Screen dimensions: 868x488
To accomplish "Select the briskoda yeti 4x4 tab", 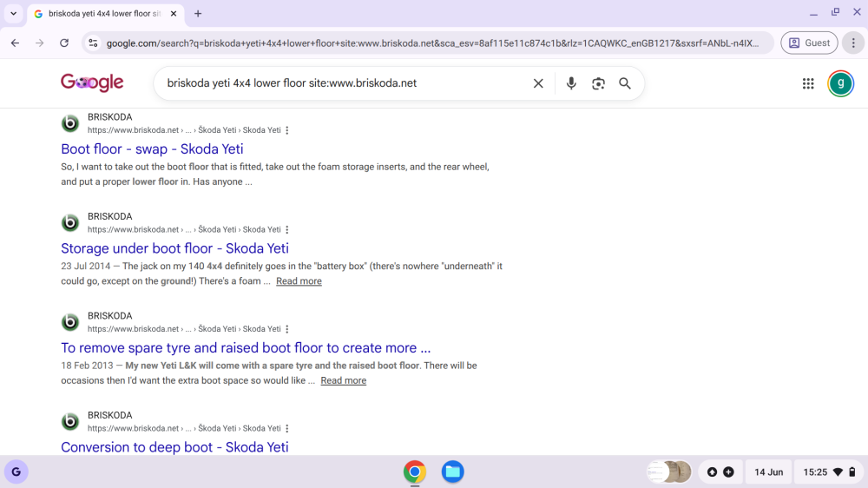I will [105, 13].
